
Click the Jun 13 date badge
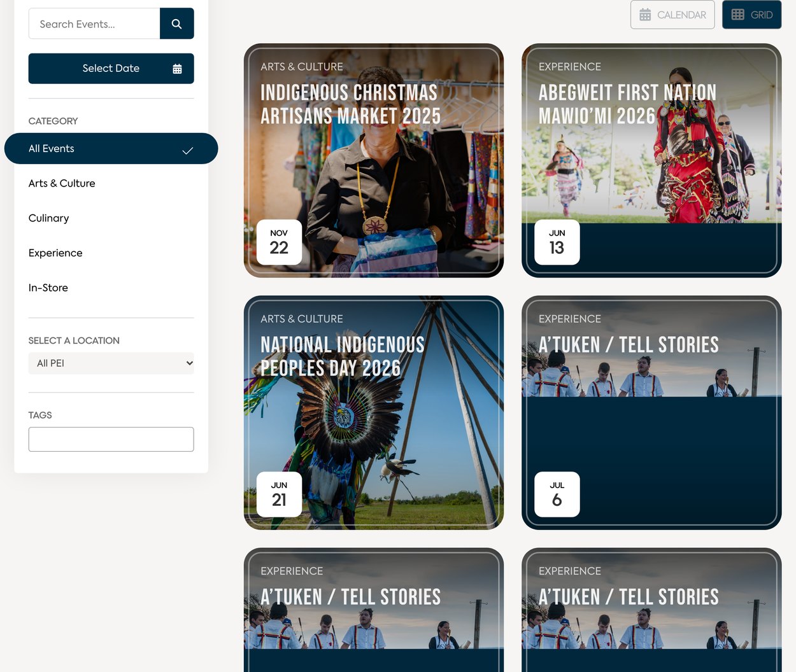point(557,242)
